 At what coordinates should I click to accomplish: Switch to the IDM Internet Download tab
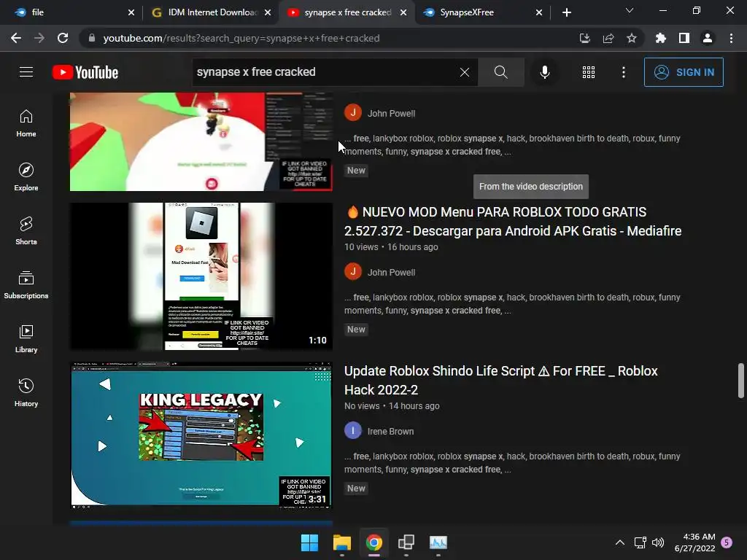[209, 12]
